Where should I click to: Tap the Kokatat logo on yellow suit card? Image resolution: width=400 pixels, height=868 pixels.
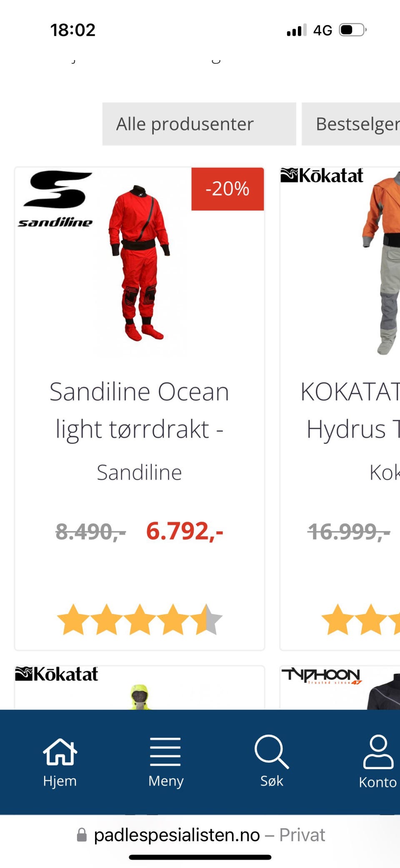[57, 674]
